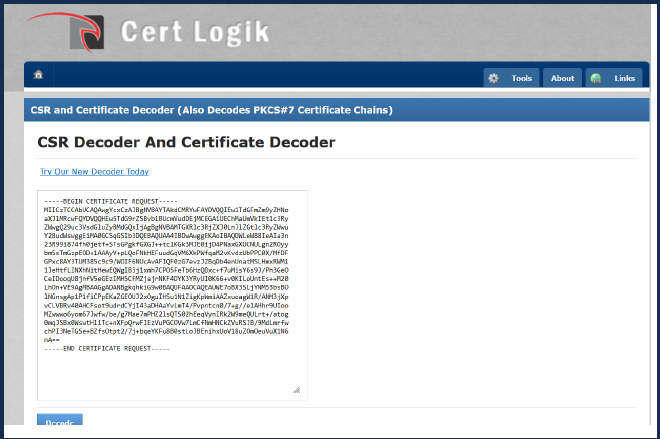This screenshot has height=439, width=660.
Task: Click the blue CSR and Certificate Decoder banner title
Action: pos(211,110)
